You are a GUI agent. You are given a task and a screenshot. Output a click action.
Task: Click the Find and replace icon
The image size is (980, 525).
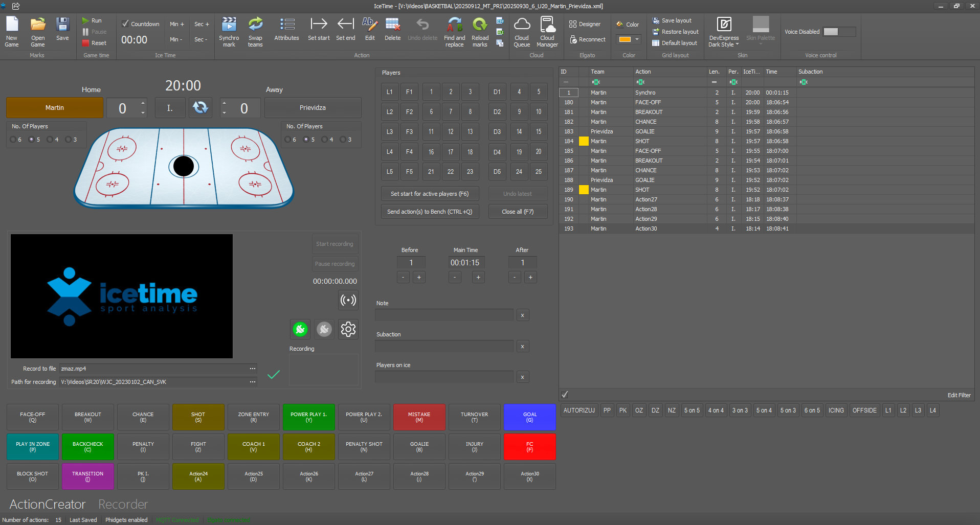[x=454, y=31]
